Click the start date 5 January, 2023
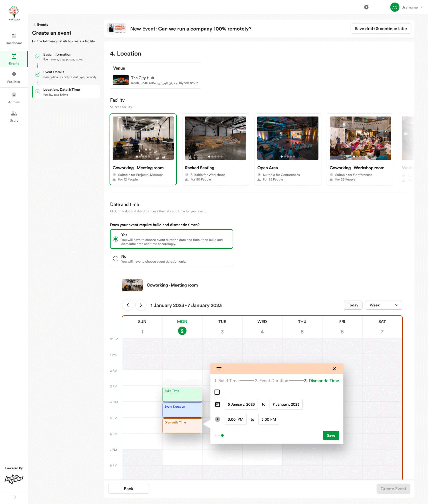Viewport: 428px width, 504px height. 241,404
